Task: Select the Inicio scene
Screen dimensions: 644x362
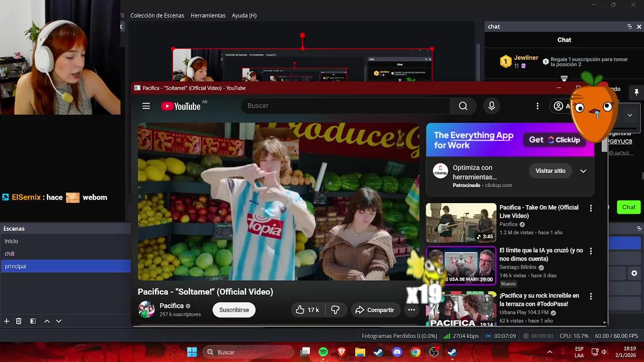Action: pyautogui.click(x=65, y=241)
